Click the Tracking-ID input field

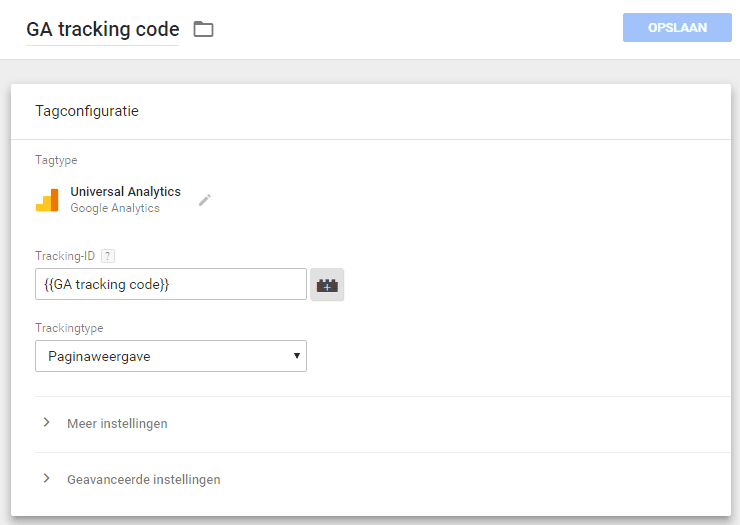point(171,284)
